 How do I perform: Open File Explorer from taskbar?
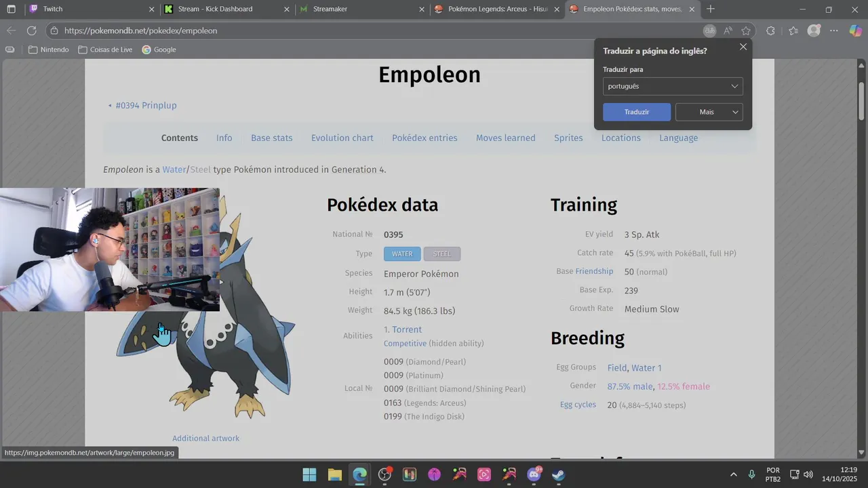334,474
